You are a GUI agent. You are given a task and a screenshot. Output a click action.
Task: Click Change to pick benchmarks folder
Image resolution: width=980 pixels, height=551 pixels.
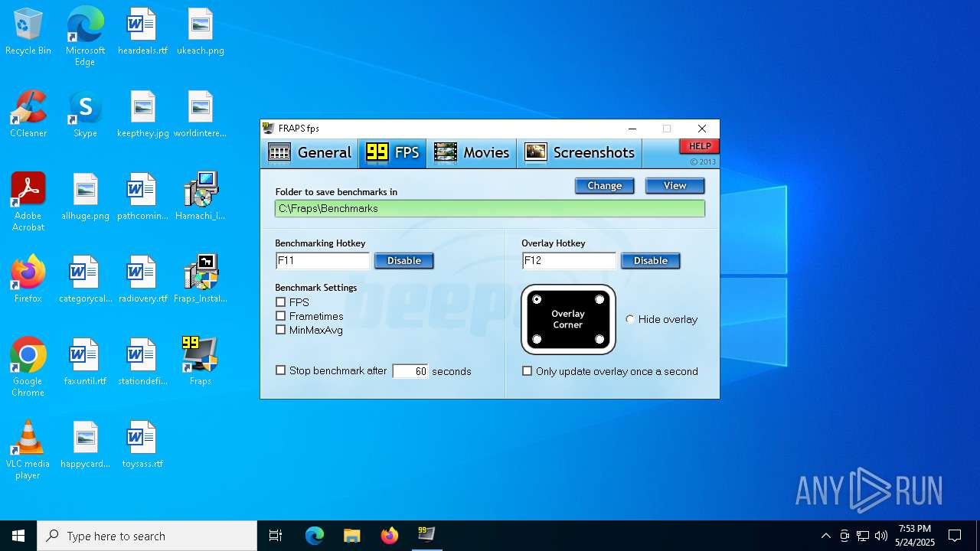click(x=605, y=186)
